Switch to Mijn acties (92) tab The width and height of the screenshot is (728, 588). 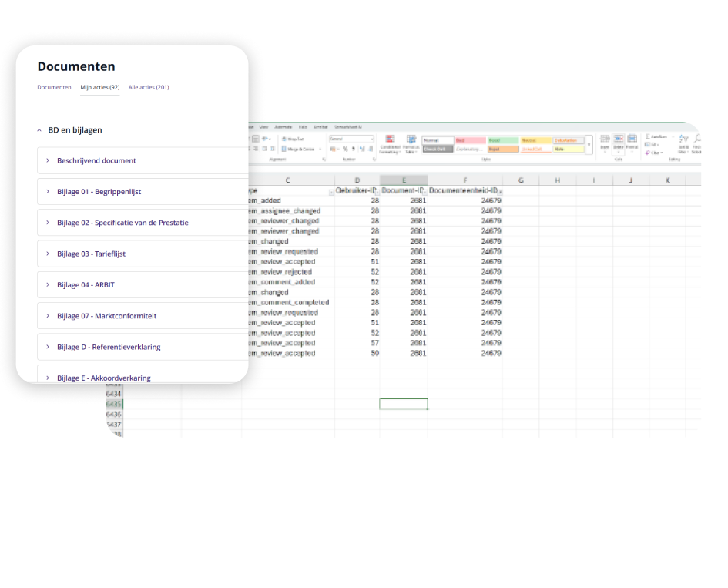point(100,87)
